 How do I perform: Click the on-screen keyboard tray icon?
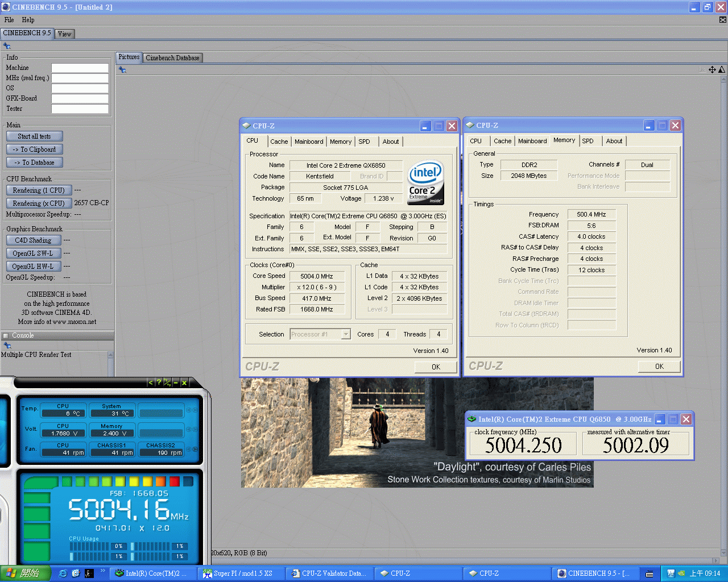[x=650, y=574]
